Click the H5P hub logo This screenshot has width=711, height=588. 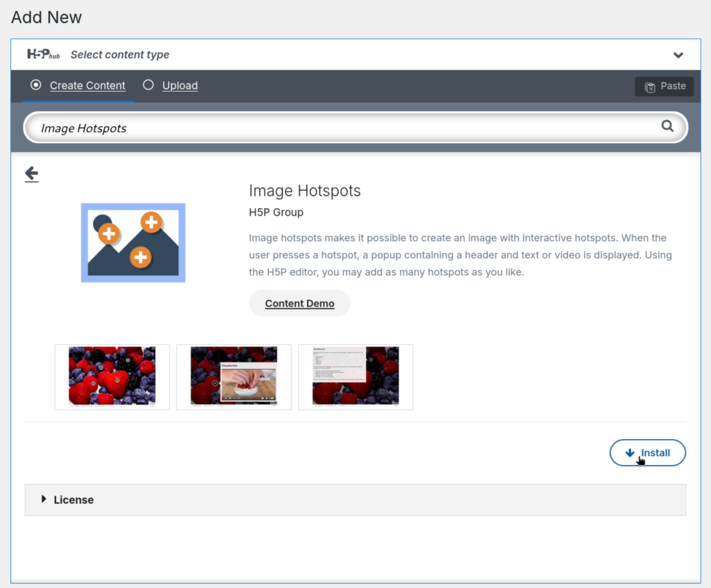(x=43, y=54)
